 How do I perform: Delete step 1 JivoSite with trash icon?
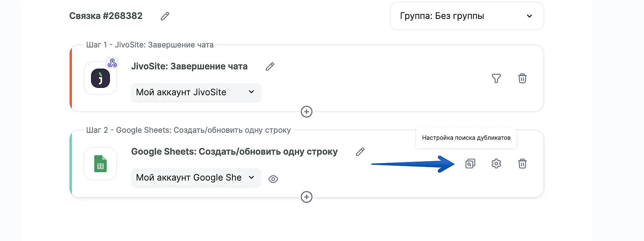click(522, 79)
